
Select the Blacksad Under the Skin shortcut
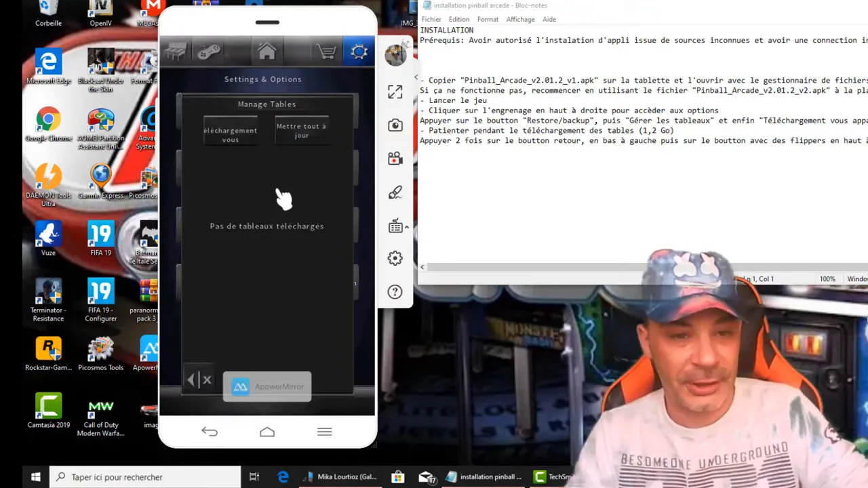(x=100, y=72)
